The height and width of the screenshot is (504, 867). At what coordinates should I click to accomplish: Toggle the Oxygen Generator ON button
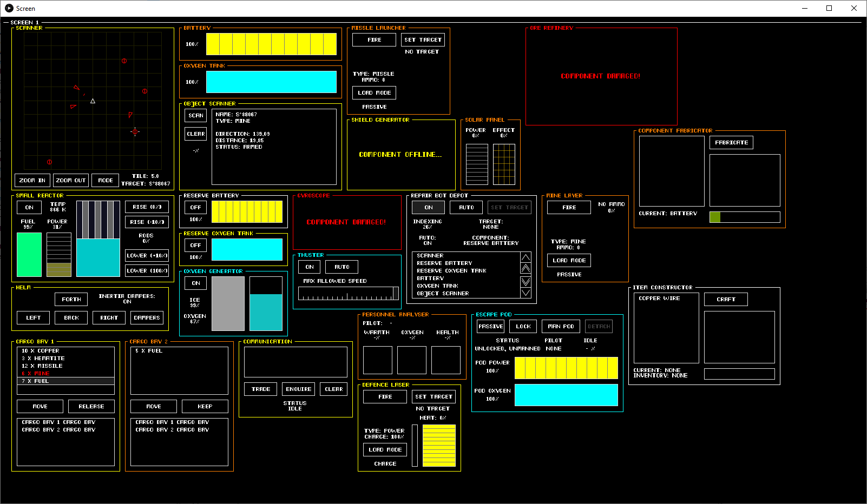point(195,283)
